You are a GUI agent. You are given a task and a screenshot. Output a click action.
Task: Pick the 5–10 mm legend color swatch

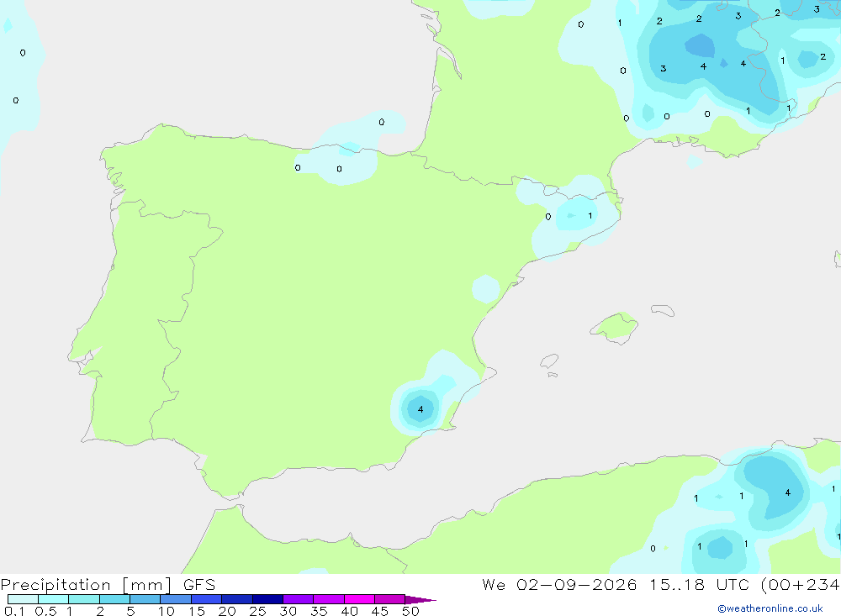pyautogui.click(x=145, y=599)
